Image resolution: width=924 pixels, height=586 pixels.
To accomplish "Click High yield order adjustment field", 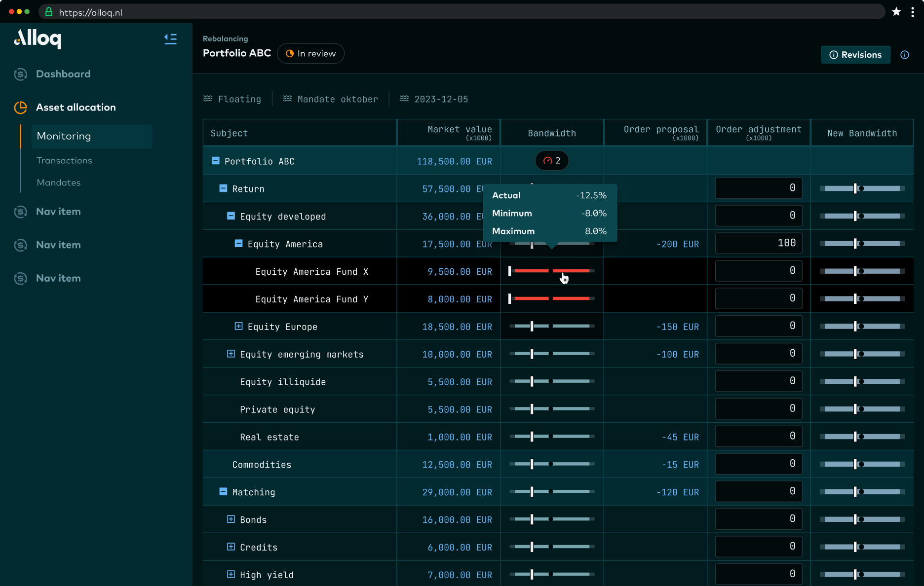I will coord(759,574).
